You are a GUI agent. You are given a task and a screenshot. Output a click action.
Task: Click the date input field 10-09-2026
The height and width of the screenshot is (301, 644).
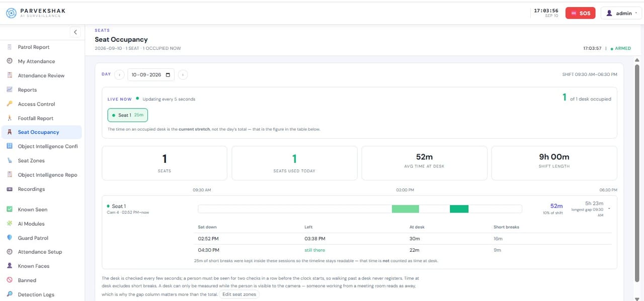(151, 75)
